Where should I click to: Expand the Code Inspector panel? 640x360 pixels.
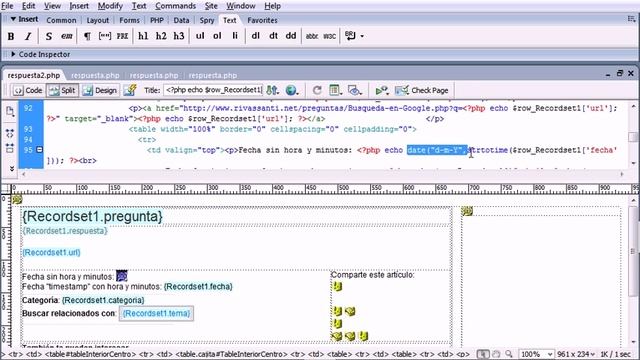point(13,54)
